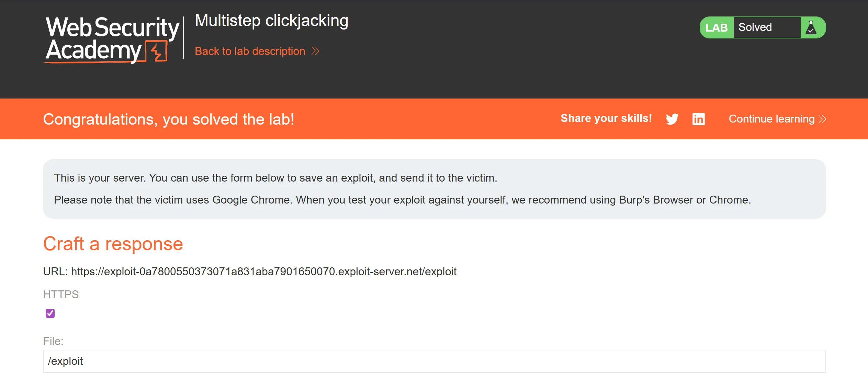Image resolution: width=868 pixels, height=382 pixels.
Task: Click the orange lightning bolt logo emblem
Action: pyautogui.click(x=157, y=51)
